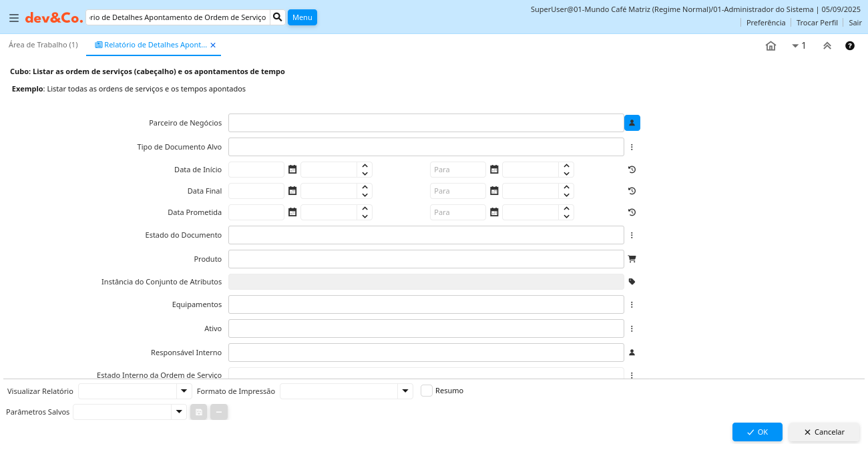Click the search magnifier icon

click(x=278, y=17)
